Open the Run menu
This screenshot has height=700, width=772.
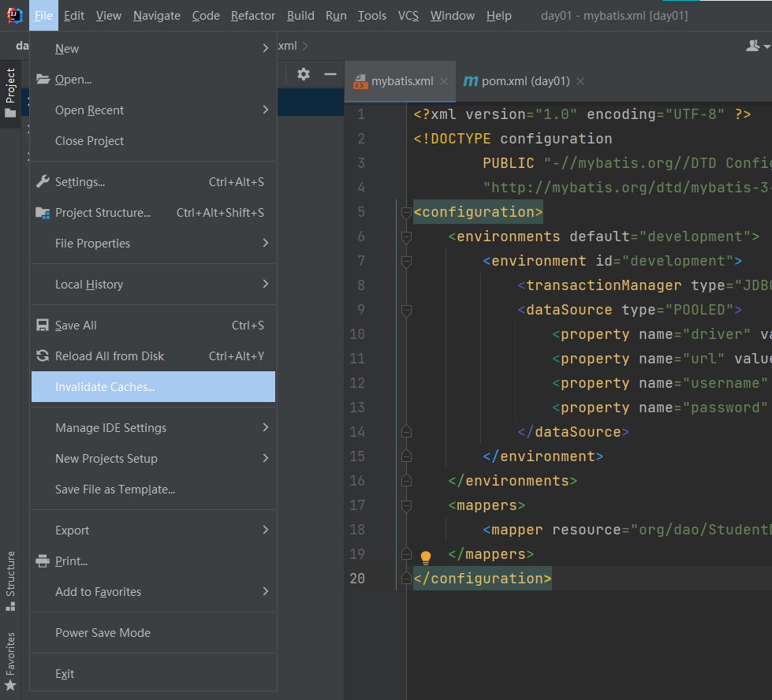click(x=336, y=16)
